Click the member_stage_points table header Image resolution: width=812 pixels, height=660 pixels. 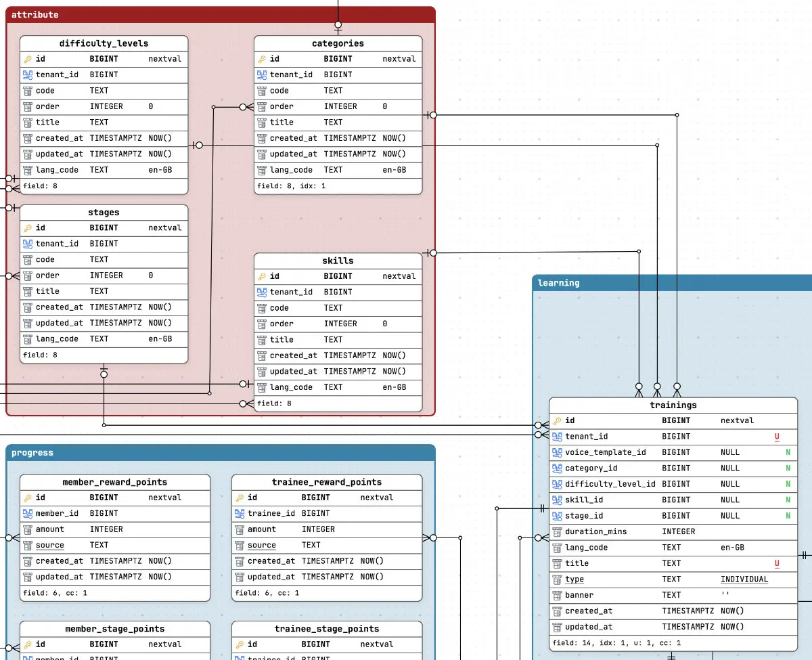tap(115, 629)
